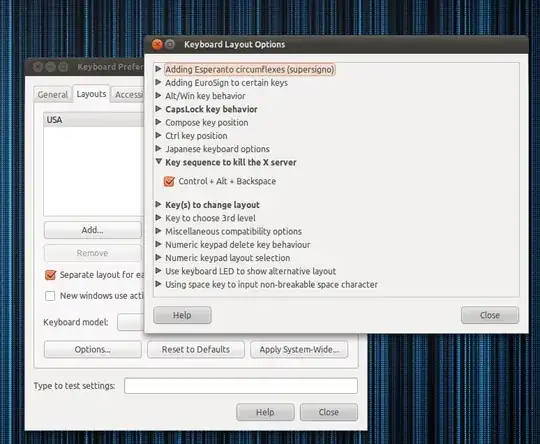Click Reset to Defaults

196,349
